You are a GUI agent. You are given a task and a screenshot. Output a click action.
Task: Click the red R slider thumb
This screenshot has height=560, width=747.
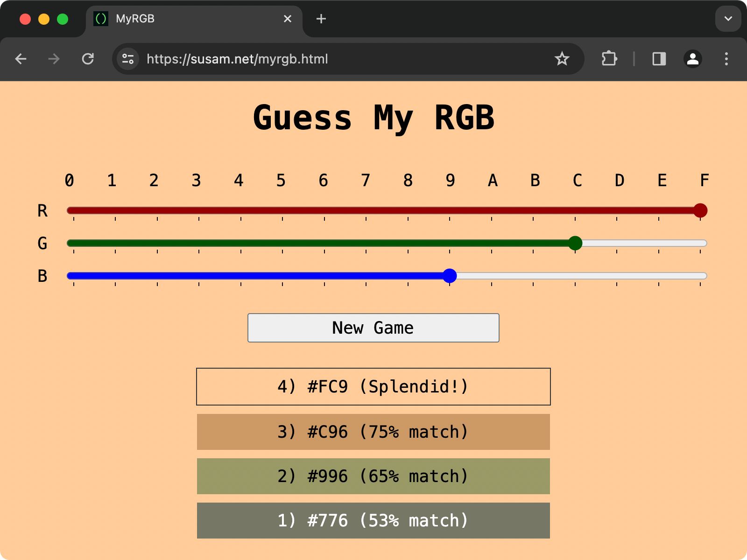(x=699, y=211)
